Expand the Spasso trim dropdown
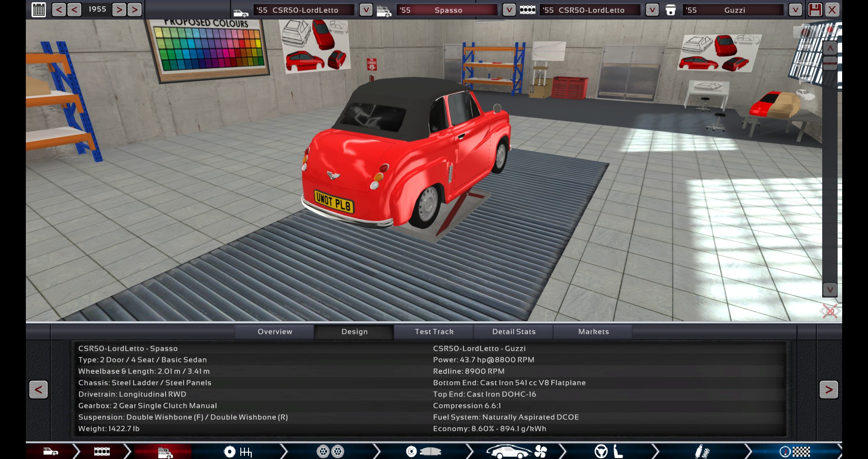The width and height of the screenshot is (868, 459). point(509,10)
